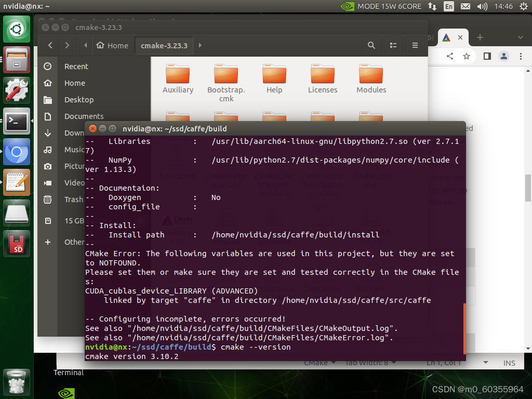Select the Bootstrap.cmk folder
The height and width of the screenshot is (399, 532).
click(226, 83)
